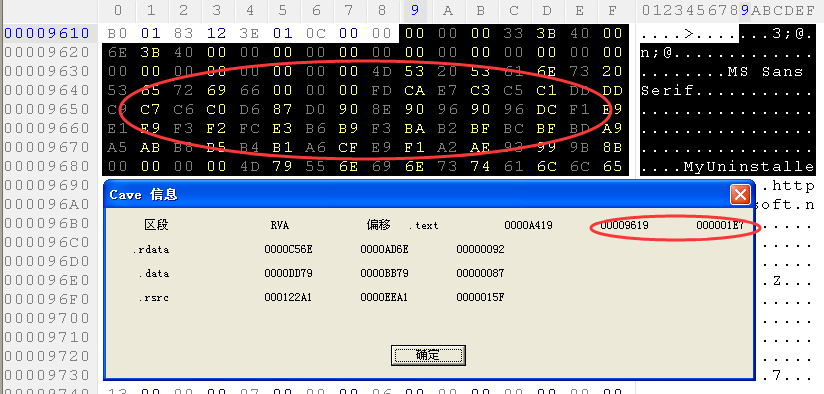The image size is (824, 394).
Task: Click column header 9 in the hex pane
Action: 415,10
